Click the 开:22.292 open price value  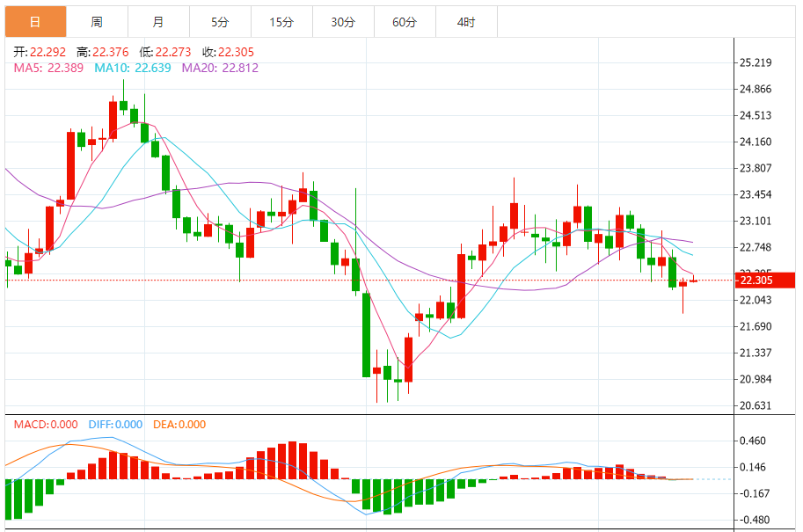tap(40, 52)
